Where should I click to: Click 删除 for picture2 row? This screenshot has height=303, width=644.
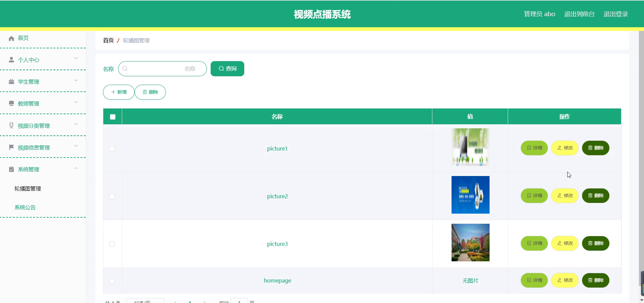tap(596, 196)
